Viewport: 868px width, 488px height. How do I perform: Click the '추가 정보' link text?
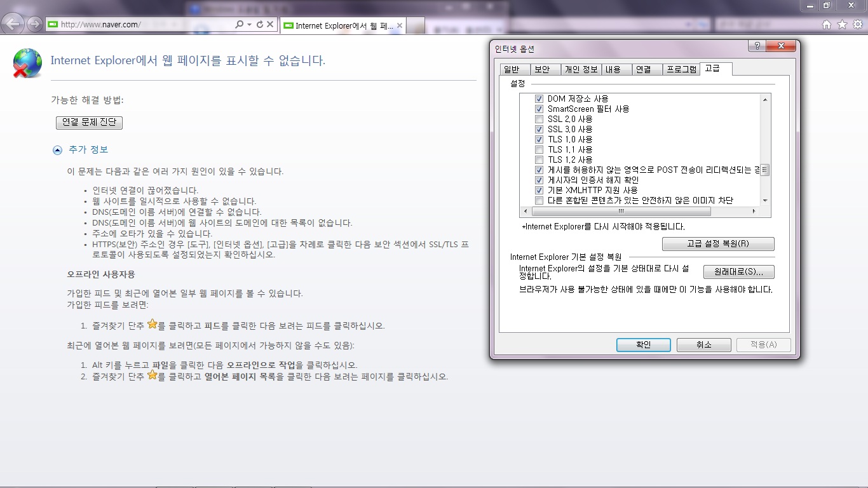[88, 150]
